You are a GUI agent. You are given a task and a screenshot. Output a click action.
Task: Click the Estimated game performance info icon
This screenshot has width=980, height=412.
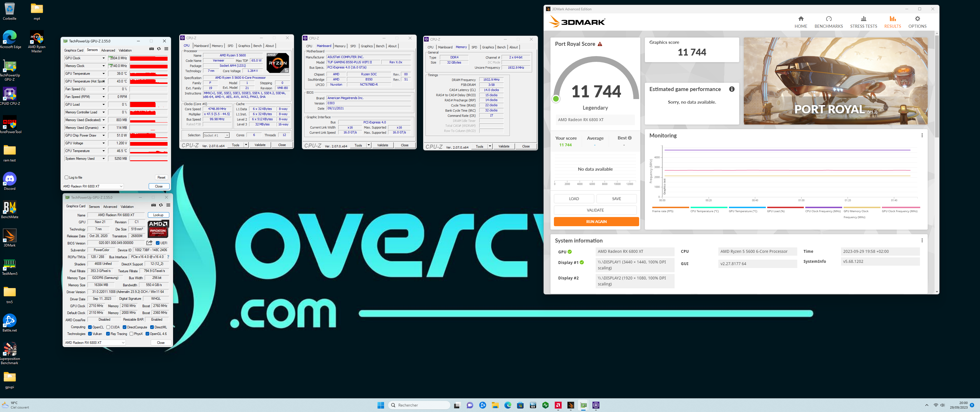pyautogui.click(x=731, y=89)
